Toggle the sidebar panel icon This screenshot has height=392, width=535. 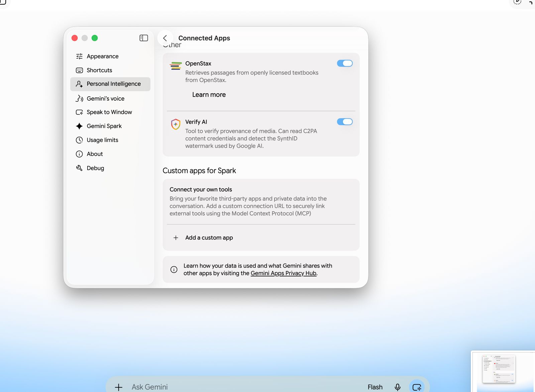point(144,38)
